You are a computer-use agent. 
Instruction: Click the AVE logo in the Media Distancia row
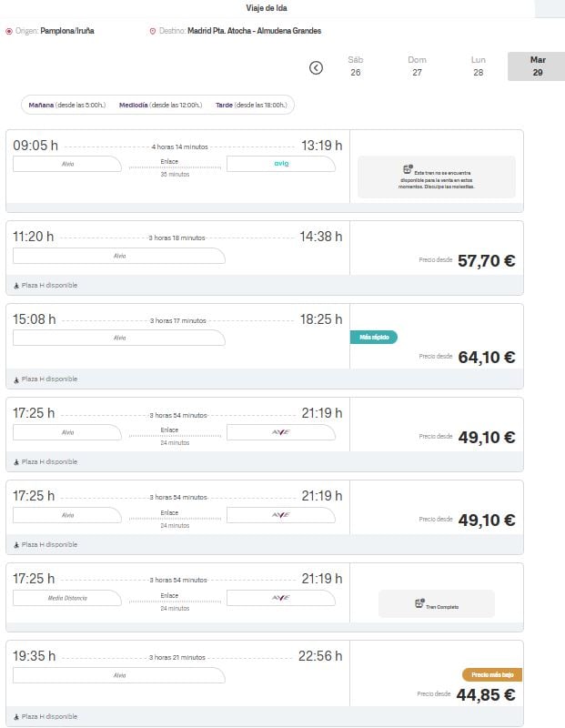[x=281, y=598]
